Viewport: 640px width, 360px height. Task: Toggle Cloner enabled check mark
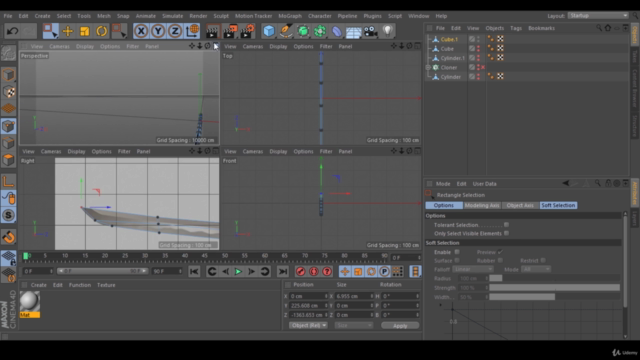tap(483, 67)
